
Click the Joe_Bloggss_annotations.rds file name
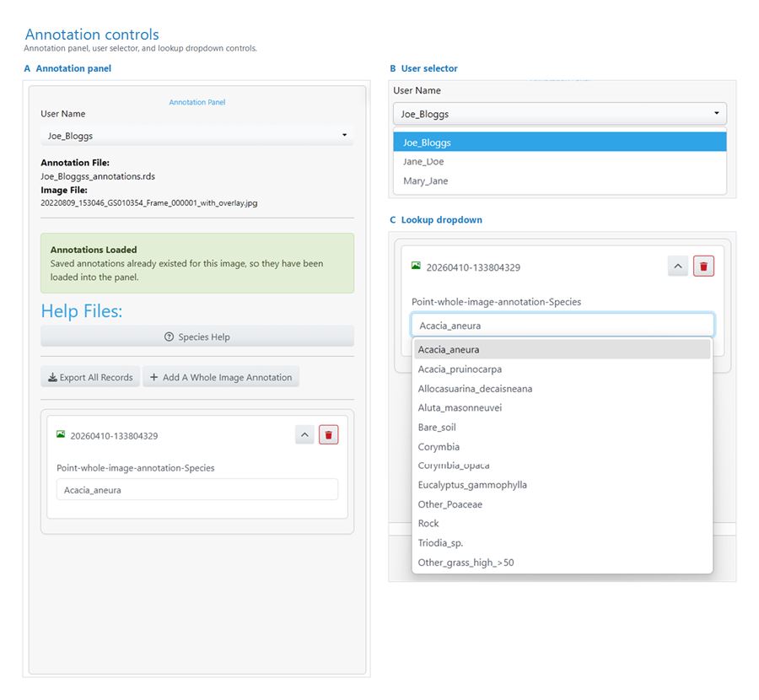(x=98, y=176)
